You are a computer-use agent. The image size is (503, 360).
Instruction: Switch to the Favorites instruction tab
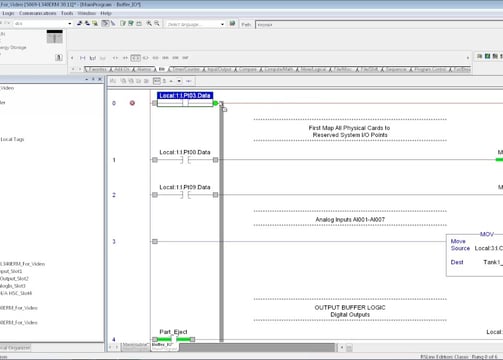pyautogui.click(x=98, y=69)
